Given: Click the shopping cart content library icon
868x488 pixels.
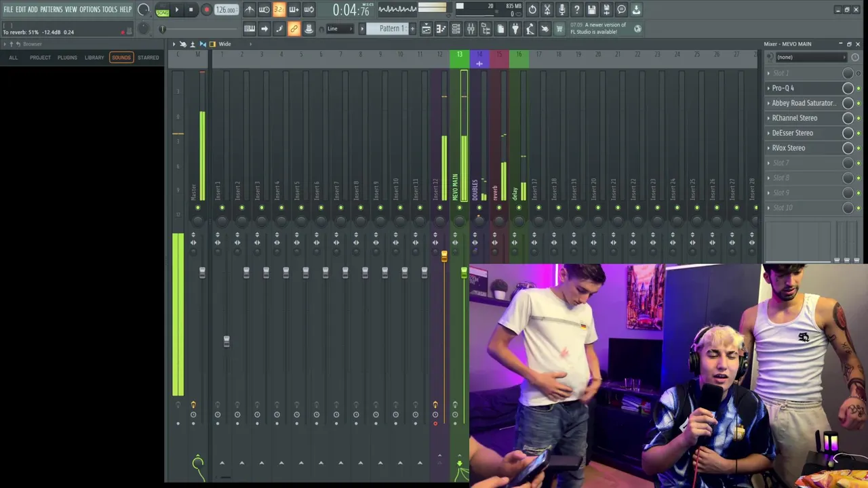Looking at the screenshot, I should pos(559,28).
